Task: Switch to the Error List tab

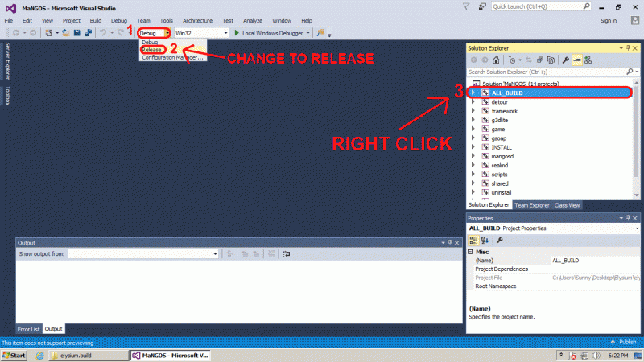Action: 28,329
